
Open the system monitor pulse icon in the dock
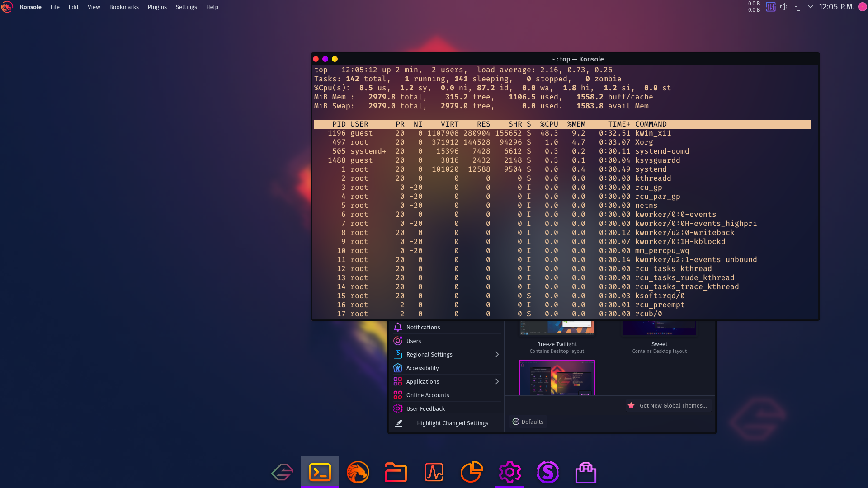point(434,472)
